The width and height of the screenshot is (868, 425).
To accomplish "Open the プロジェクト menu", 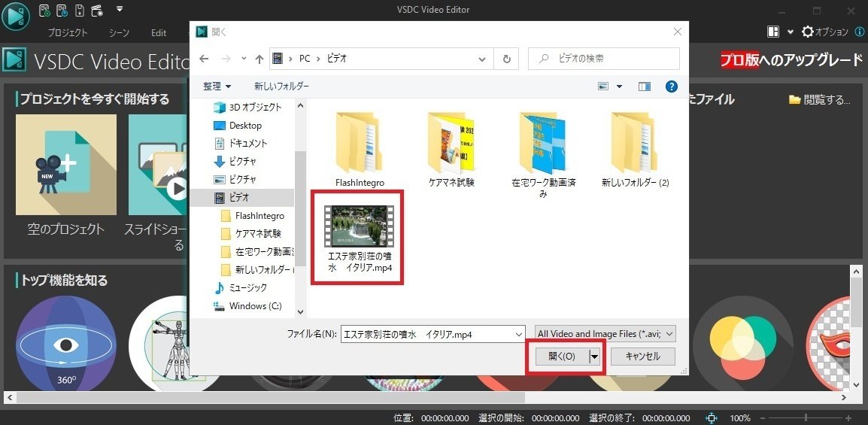I will click(x=68, y=32).
